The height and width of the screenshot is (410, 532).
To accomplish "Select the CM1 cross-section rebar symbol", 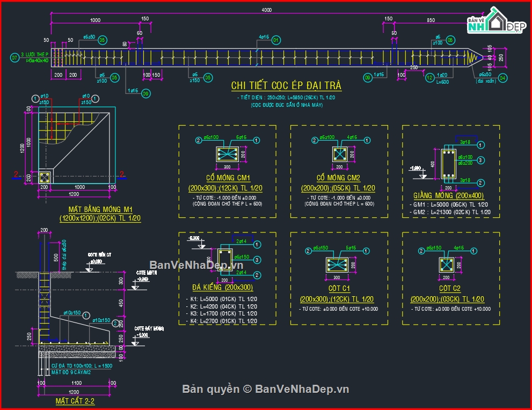I will pos(225,155).
